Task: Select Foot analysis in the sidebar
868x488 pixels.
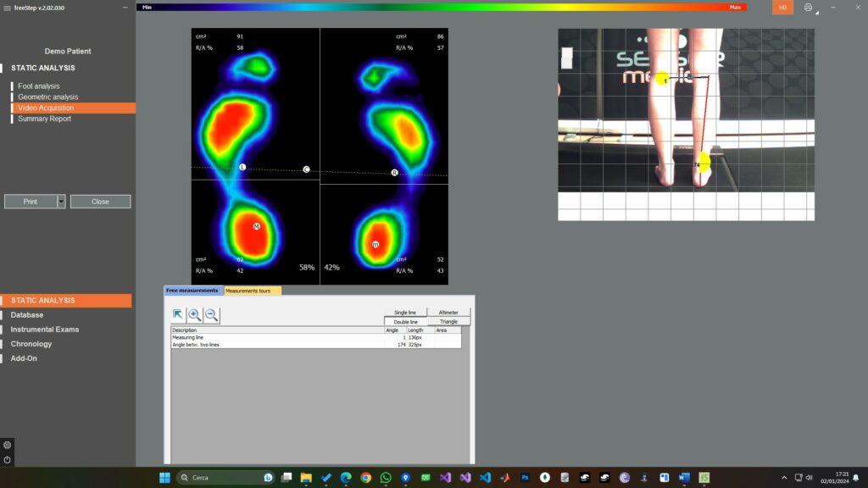Action: tap(37, 86)
